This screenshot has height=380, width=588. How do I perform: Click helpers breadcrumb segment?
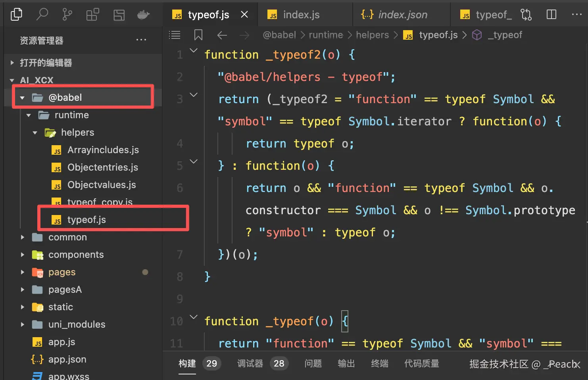pyautogui.click(x=372, y=35)
